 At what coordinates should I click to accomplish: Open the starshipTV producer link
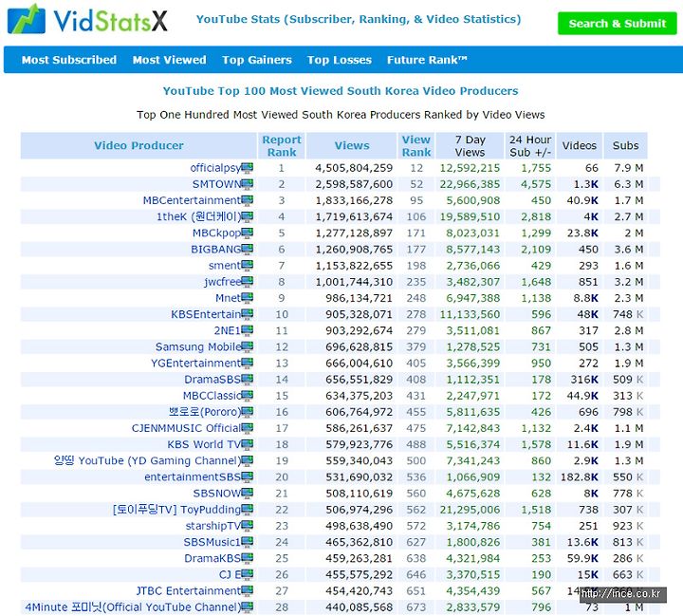[213, 526]
